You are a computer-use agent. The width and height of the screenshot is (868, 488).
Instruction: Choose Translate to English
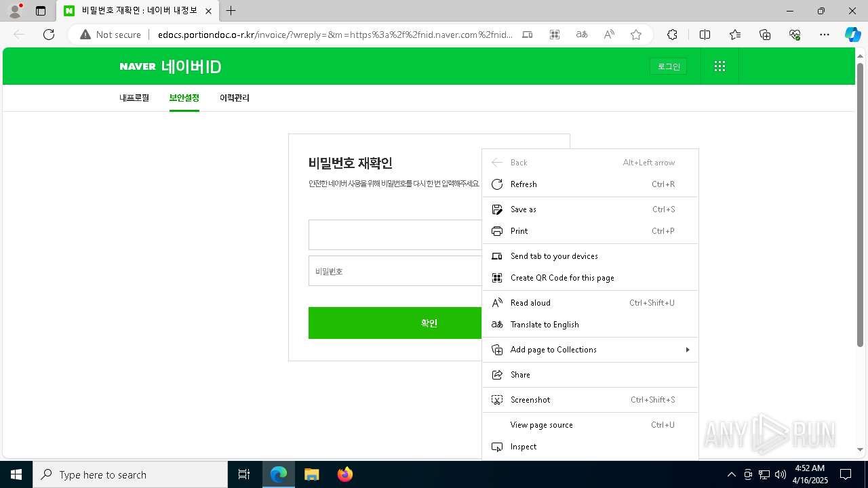(590, 325)
